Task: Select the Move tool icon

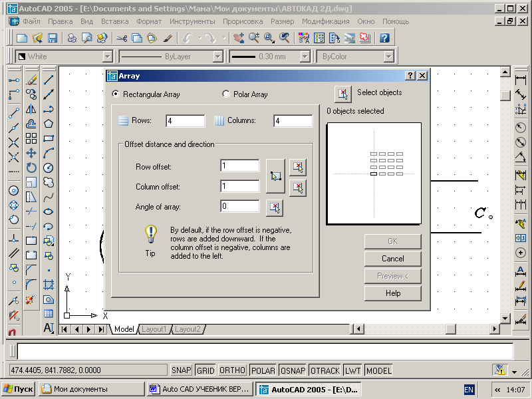Action: click(31, 153)
